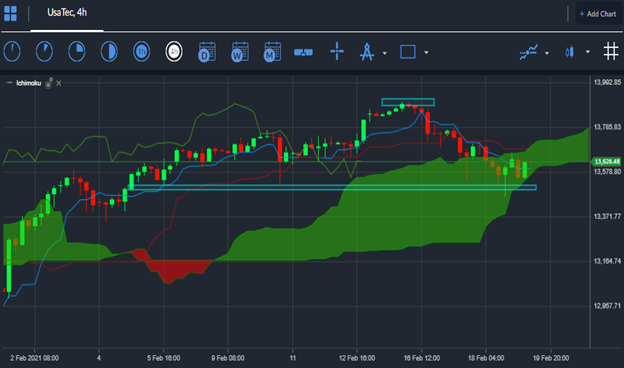The width and height of the screenshot is (624, 368).
Task: Click the 12 Feb 16:00 date label
Action: pyautogui.click(x=357, y=358)
